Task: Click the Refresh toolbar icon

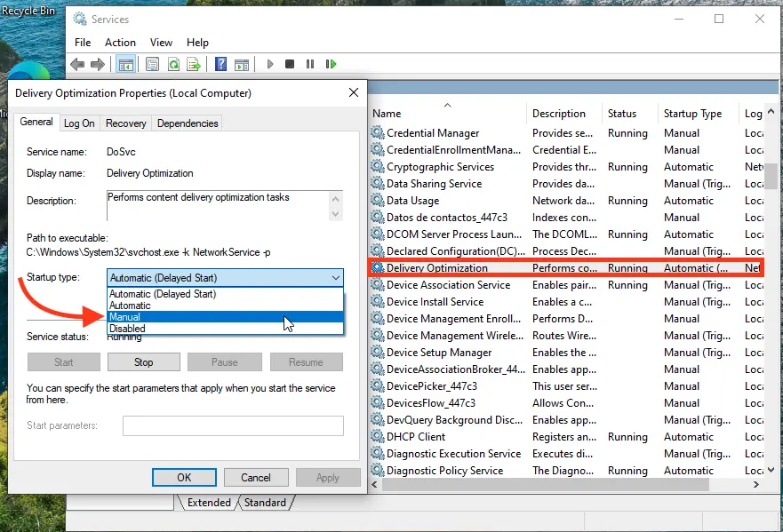Action: (173, 64)
